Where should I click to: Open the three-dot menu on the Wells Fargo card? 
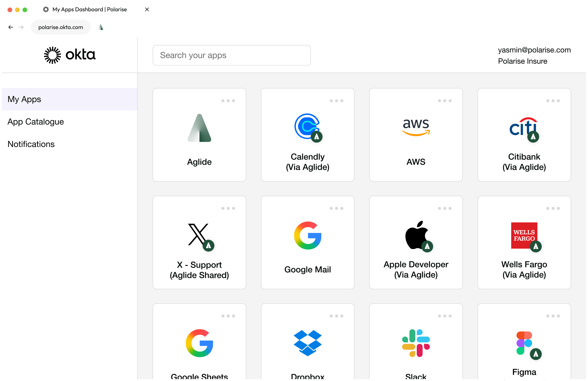point(553,208)
